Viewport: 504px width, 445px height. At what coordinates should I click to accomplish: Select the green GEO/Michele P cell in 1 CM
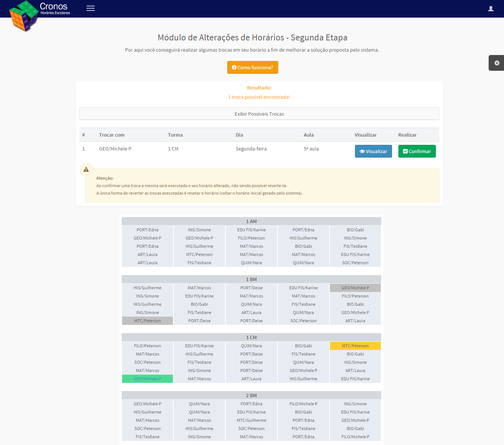tap(148, 379)
